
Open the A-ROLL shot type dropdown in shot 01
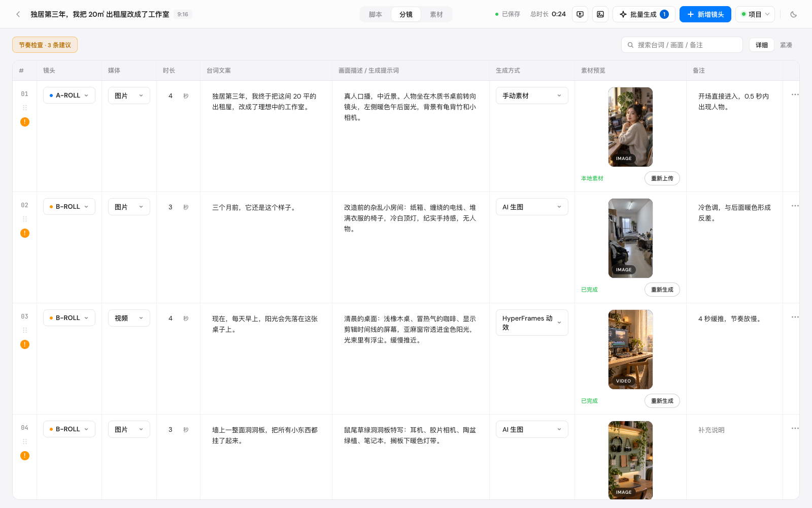(x=69, y=96)
